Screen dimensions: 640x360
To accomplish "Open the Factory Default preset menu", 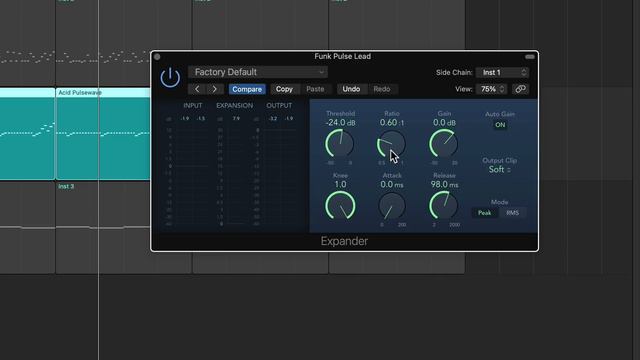I will 258,72.
